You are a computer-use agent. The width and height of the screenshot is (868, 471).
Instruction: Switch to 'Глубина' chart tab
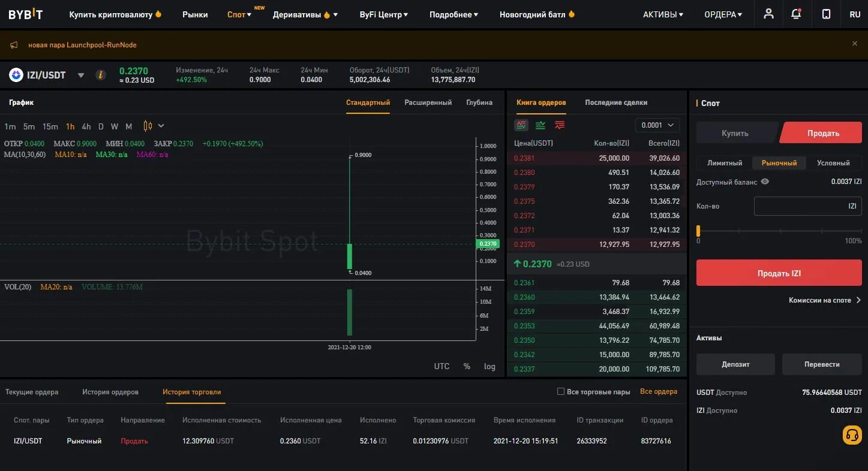coord(479,102)
